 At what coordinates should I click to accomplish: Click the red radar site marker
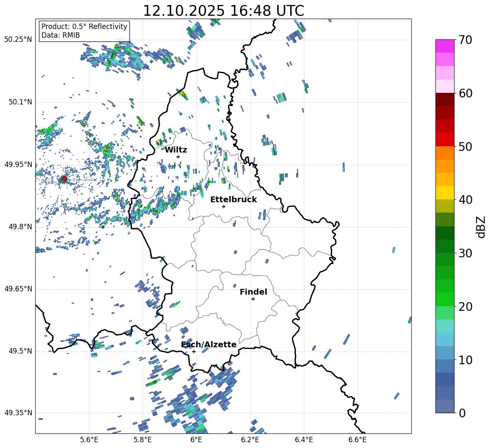pyautogui.click(x=64, y=179)
